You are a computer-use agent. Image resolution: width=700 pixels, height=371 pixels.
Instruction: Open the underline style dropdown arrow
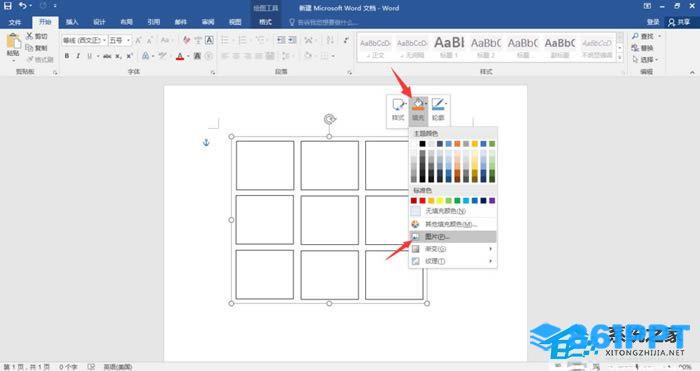point(98,56)
